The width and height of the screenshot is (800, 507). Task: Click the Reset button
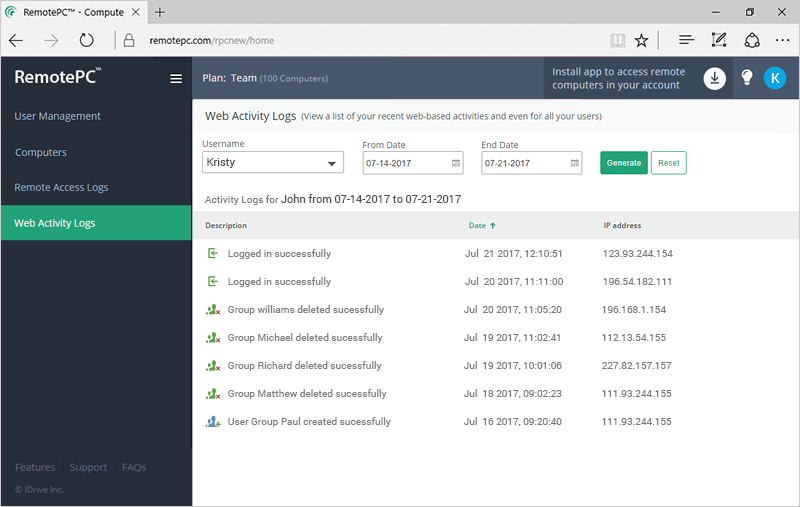[x=668, y=163]
